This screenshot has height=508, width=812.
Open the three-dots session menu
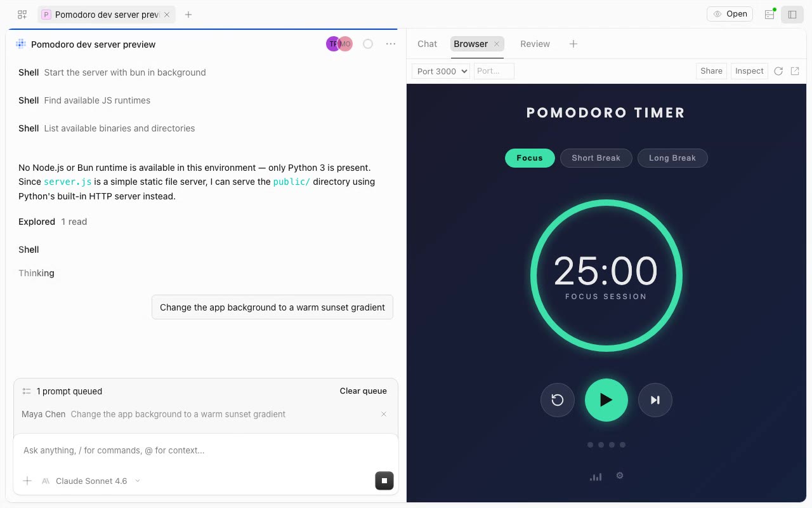pos(391,44)
